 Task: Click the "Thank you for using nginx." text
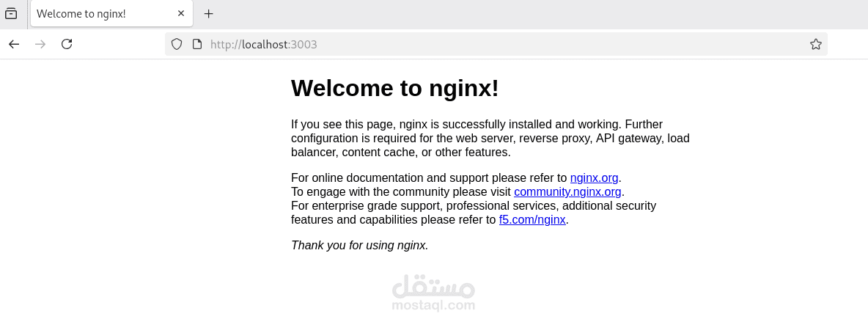(360, 246)
